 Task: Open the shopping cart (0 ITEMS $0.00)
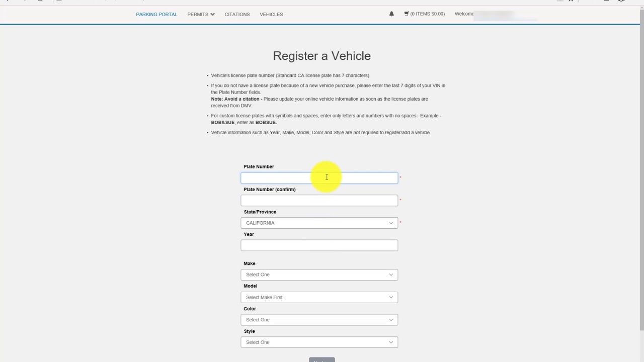(x=424, y=14)
